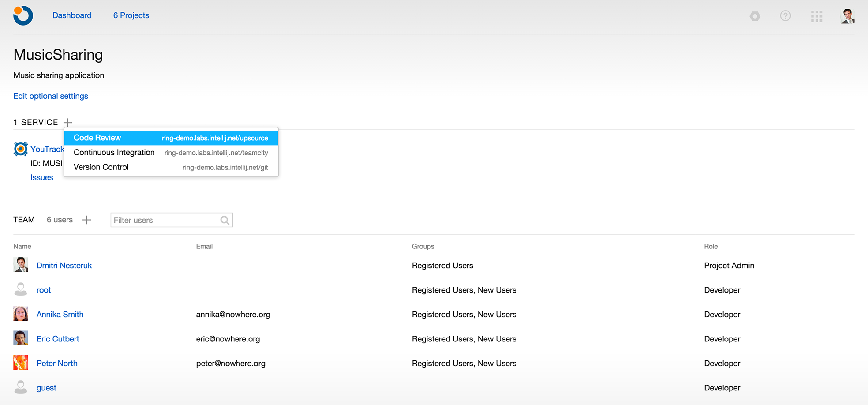Click the peter@nowhere.org email
The image size is (868, 405).
[x=231, y=364]
